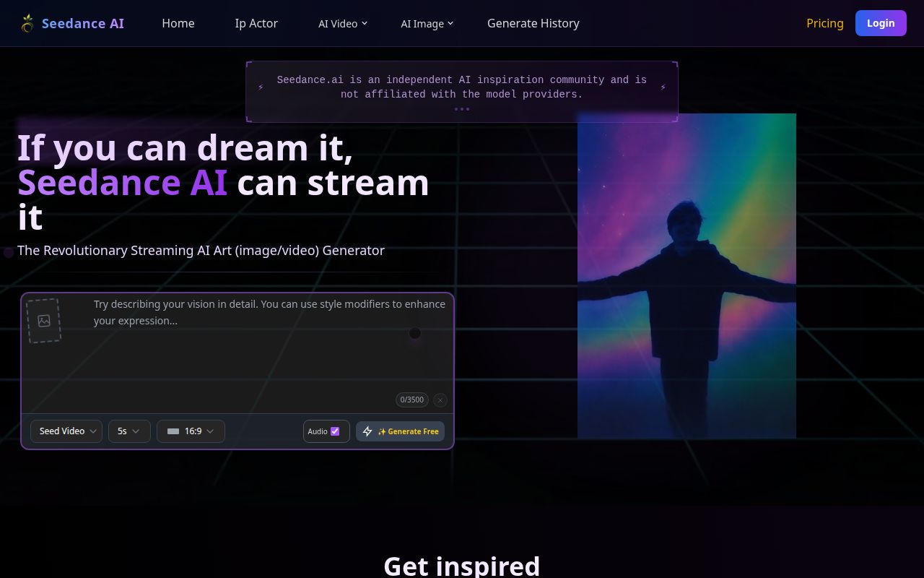The height and width of the screenshot is (578, 924).
Task: Toggle the Audio checkbox
Action: coord(335,431)
